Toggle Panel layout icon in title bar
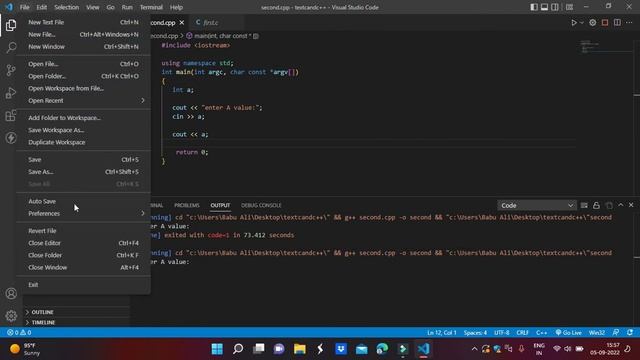 pyautogui.click(x=544, y=7)
